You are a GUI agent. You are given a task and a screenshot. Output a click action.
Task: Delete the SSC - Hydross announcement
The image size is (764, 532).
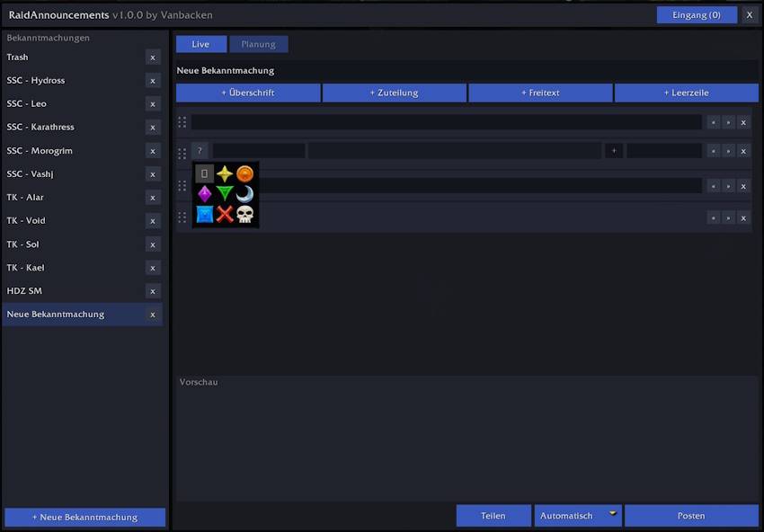point(153,81)
